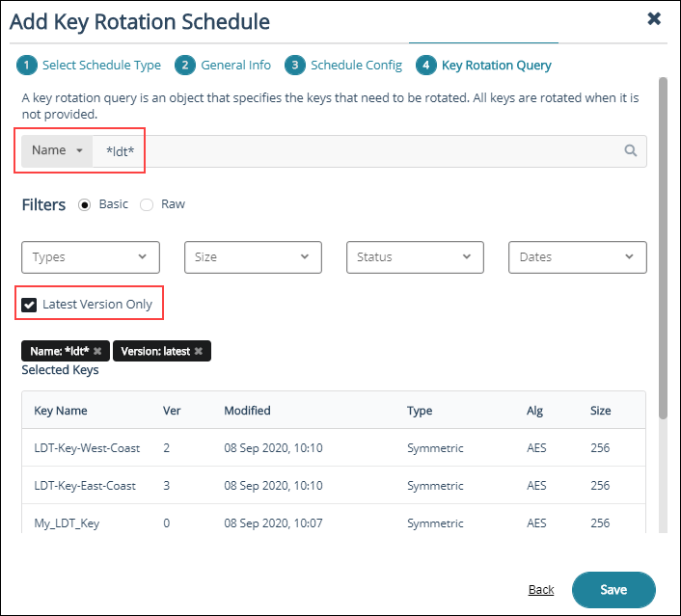681x616 pixels.
Task: Go to step 1 Select Schedule Type
Action: click(90, 66)
